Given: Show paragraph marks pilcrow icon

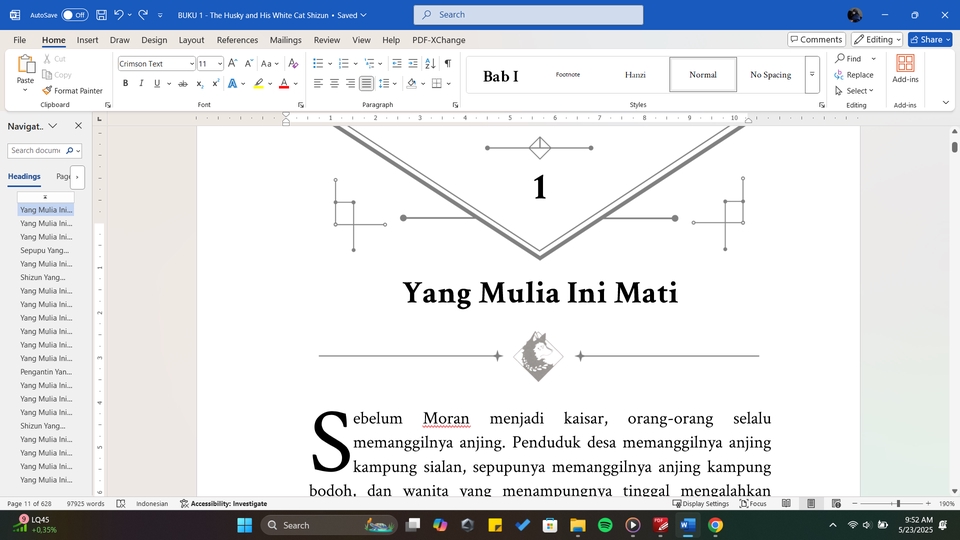Looking at the screenshot, I should click(448, 63).
